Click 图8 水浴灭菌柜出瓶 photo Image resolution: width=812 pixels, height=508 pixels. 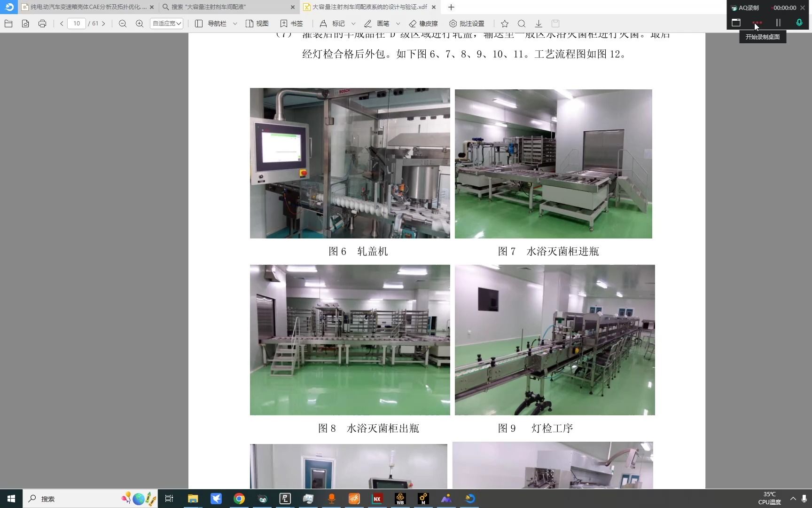click(x=350, y=340)
